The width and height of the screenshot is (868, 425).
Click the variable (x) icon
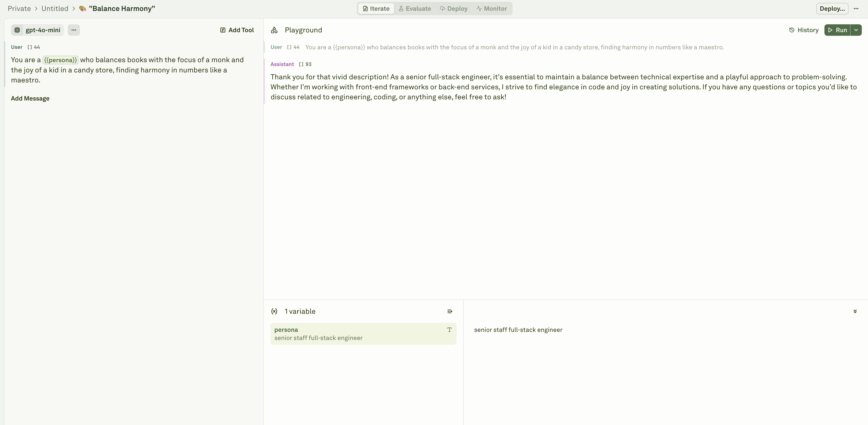pyautogui.click(x=274, y=311)
